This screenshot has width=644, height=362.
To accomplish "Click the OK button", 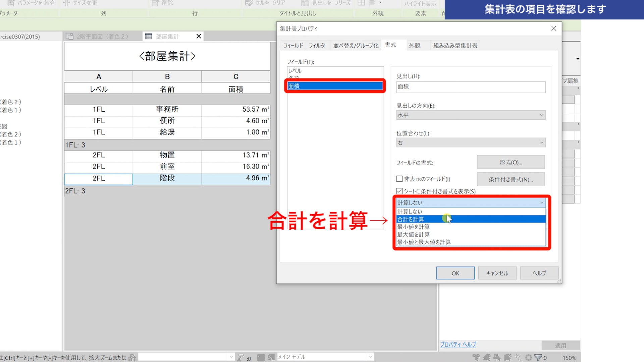I will pyautogui.click(x=455, y=273).
